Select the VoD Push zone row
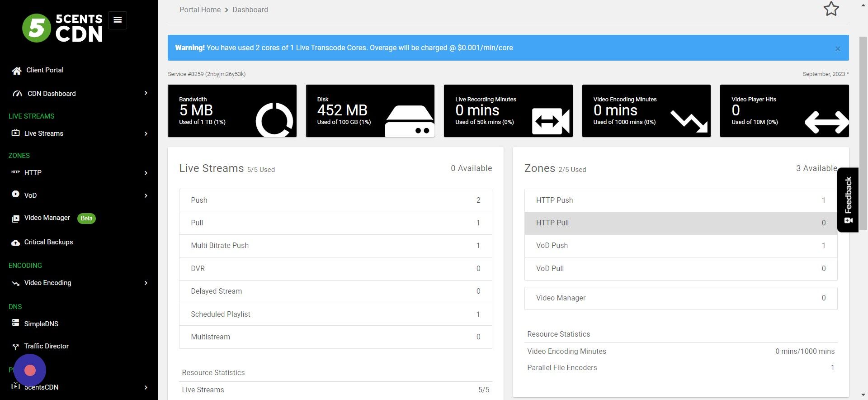868x400 pixels. click(x=681, y=246)
